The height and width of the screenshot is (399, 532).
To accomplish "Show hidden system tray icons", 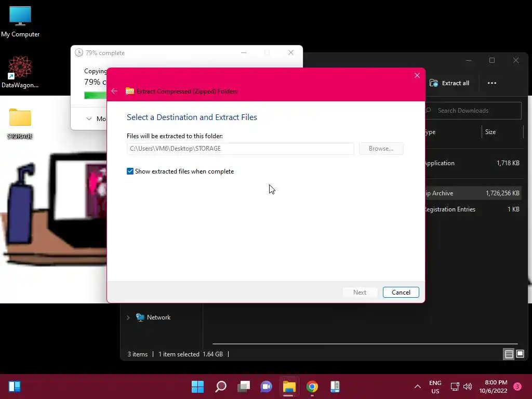I will (x=418, y=387).
